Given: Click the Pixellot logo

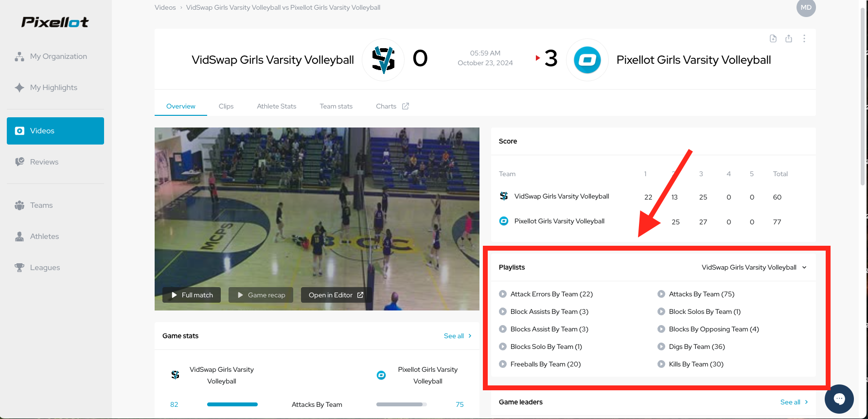Looking at the screenshot, I should [x=55, y=22].
